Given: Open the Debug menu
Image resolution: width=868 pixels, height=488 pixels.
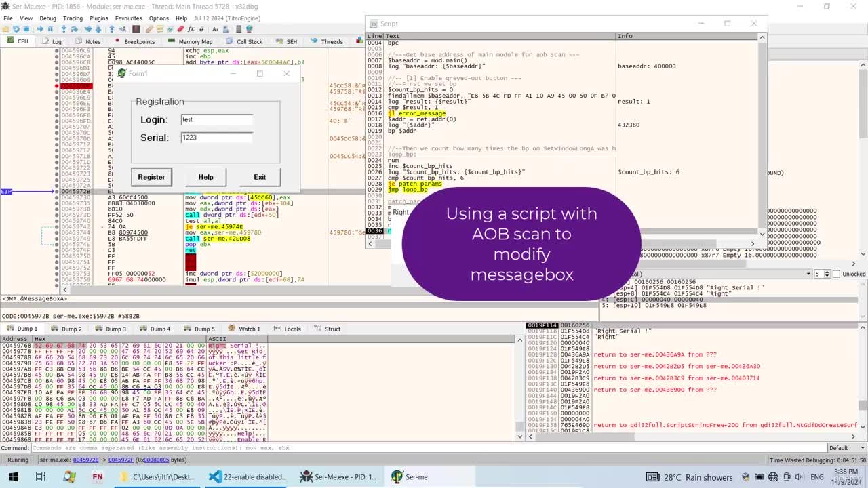Looking at the screenshot, I should pyautogui.click(x=47, y=18).
